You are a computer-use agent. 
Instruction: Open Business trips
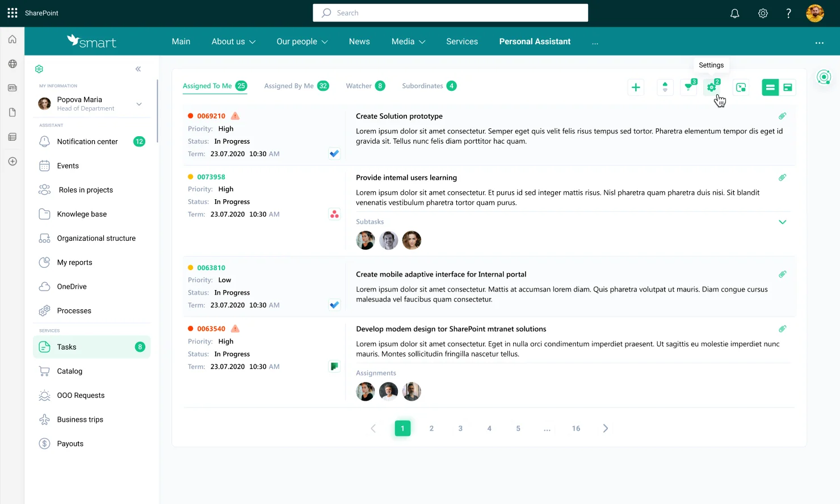pyautogui.click(x=92, y=419)
